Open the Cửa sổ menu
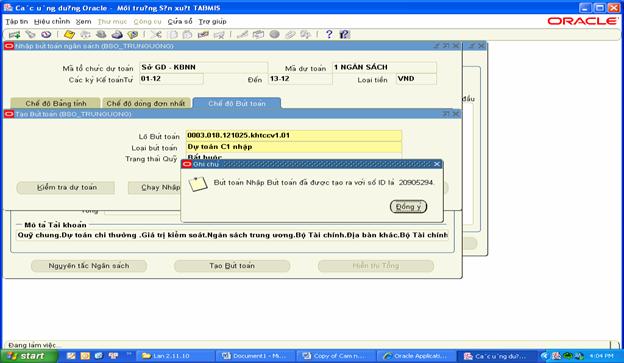624x363 pixels. [x=180, y=21]
